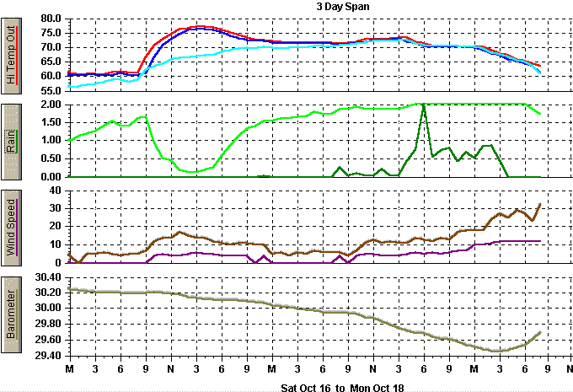Viewport: 573px width, 392px height.
Task: Click the '3 Day Span' title text
Action: tap(343, 7)
